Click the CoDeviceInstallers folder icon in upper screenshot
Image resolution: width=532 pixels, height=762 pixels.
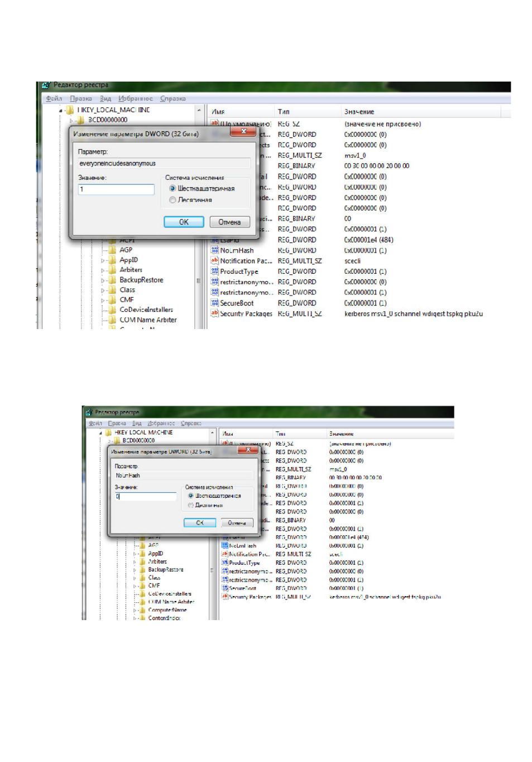coord(112,309)
